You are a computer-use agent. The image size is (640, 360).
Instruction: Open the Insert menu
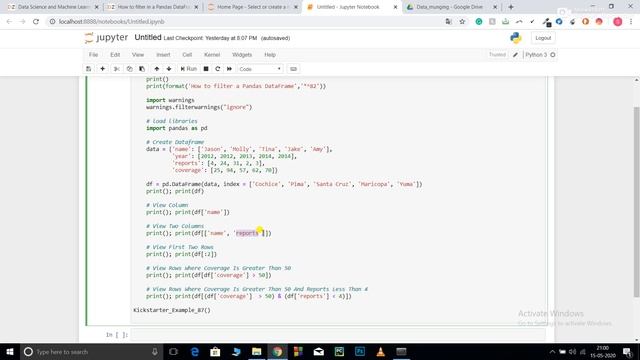pos(163,55)
